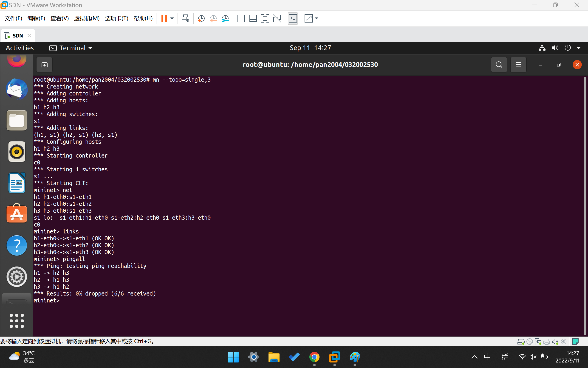Open the 选项卡(T) menu
The image size is (588, 368).
point(116,18)
